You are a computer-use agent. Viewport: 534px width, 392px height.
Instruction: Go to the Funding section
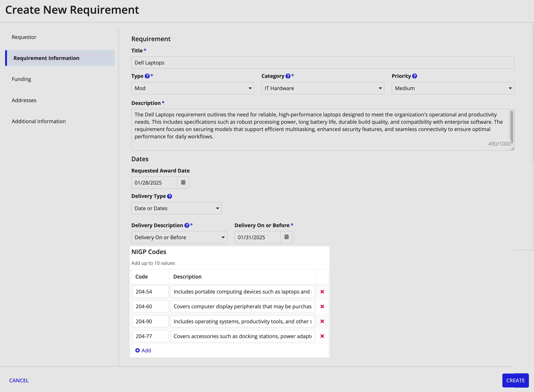coord(21,79)
